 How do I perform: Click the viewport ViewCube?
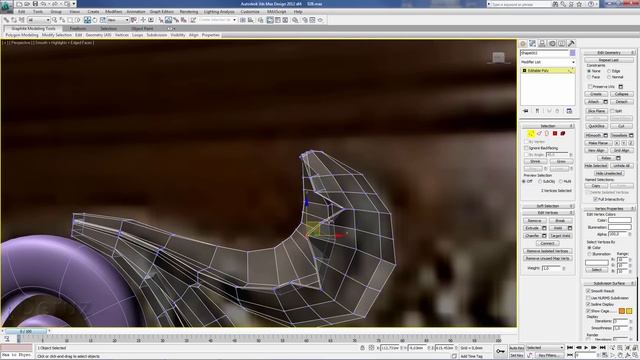[x=498, y=58]
